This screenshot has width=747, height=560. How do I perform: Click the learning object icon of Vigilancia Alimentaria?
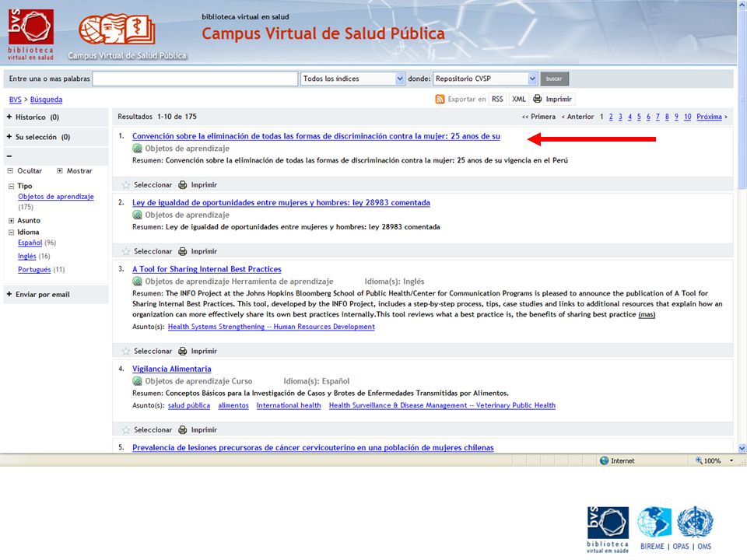click(137, 381)
